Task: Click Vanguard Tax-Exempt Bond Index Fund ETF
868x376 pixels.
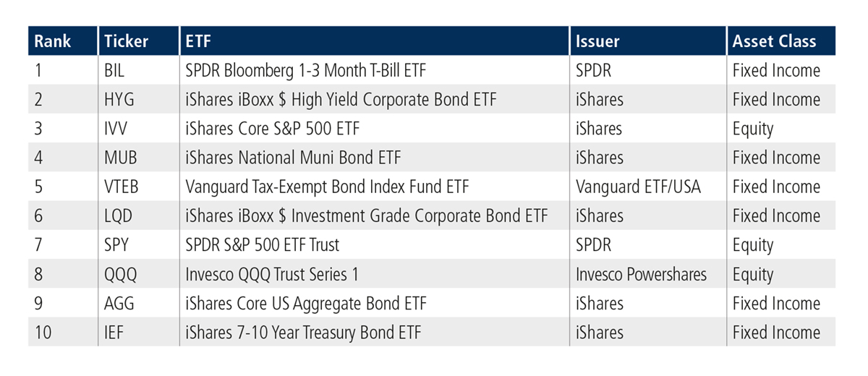Action: click(x=327, y=187)
